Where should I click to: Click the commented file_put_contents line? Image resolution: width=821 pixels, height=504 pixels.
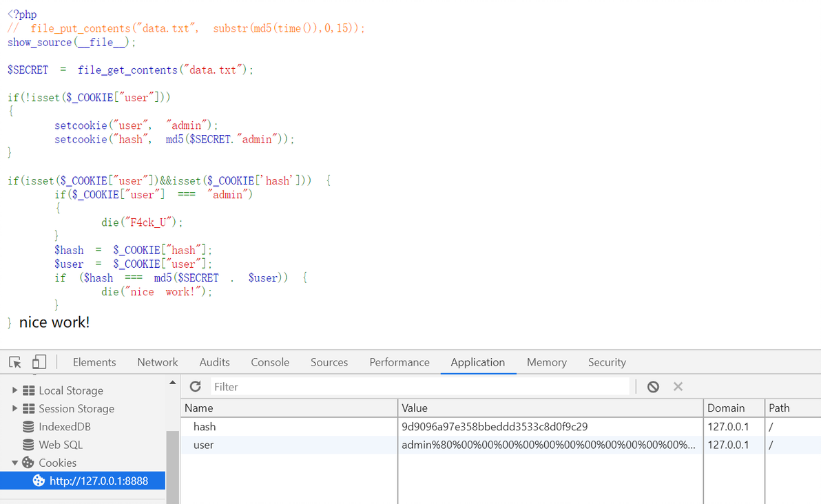186,28
